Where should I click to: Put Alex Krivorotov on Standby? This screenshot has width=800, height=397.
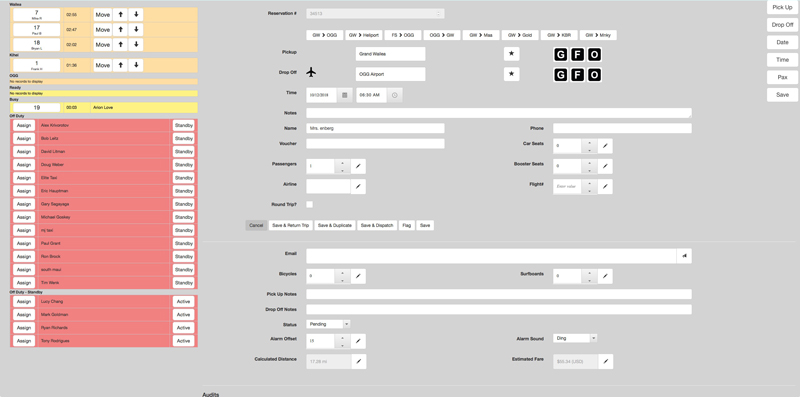[x=184, y=125]
